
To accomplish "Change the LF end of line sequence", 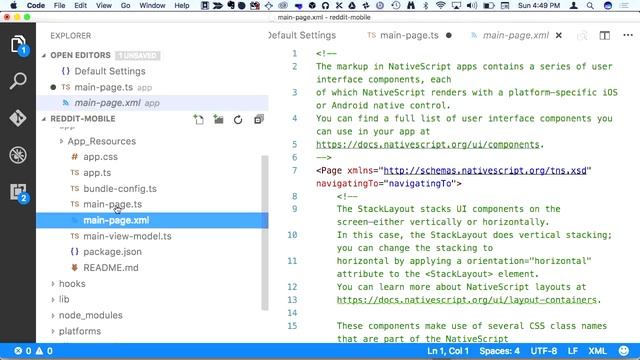I will 573,351.
